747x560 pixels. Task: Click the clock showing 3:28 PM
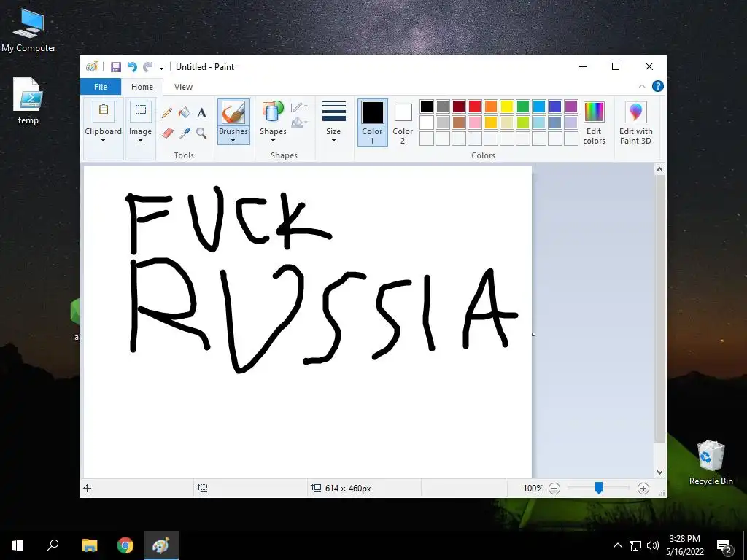[684, 539]
